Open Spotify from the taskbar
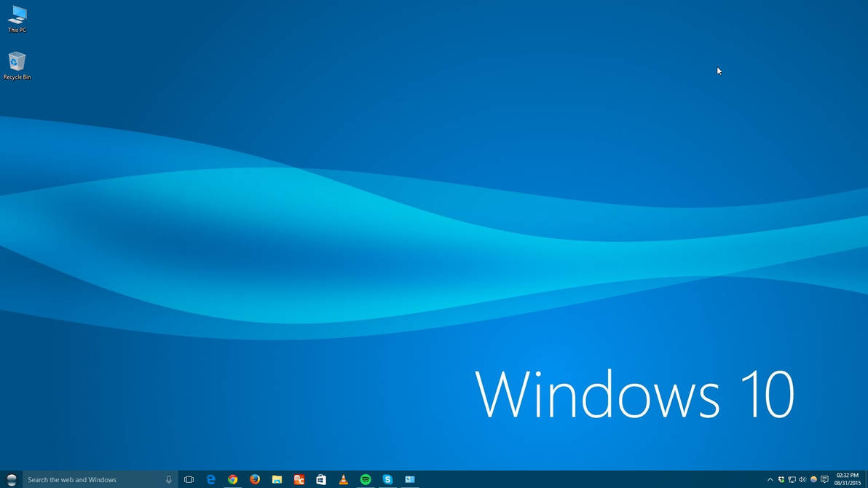 [366, 480]
